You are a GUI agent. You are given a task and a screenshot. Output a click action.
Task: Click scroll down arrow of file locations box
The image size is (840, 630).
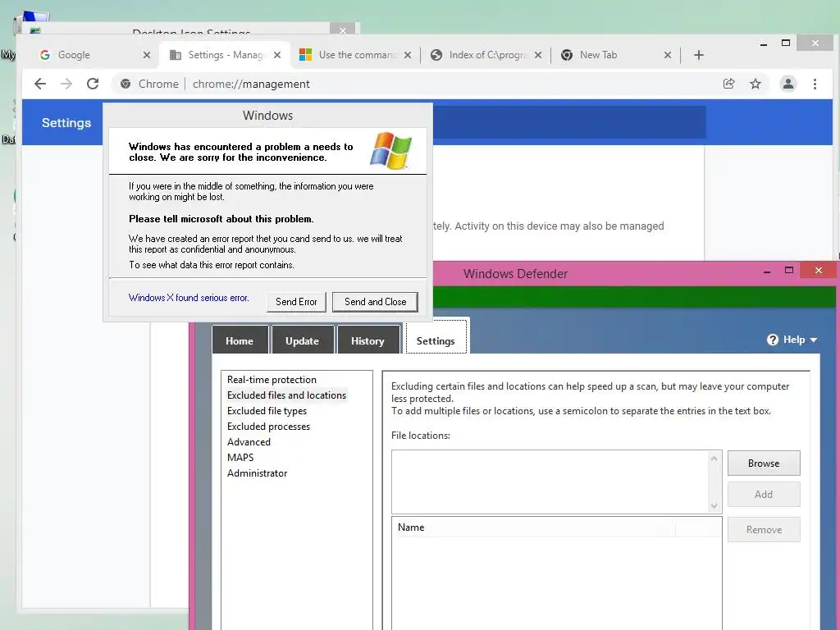(x=714, y=505)
